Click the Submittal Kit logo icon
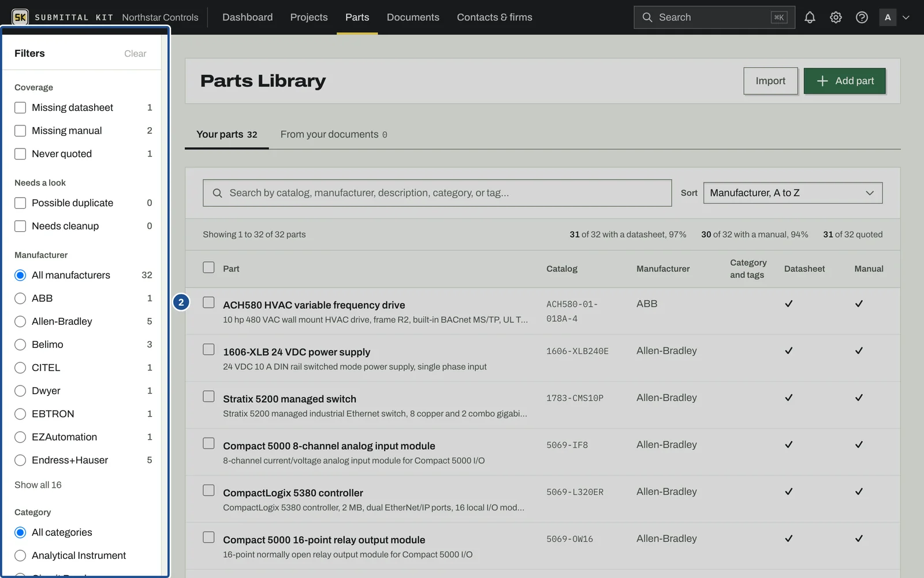Image resolution: width=924 pixels, height=578 pixels. [x=20, y=17]
